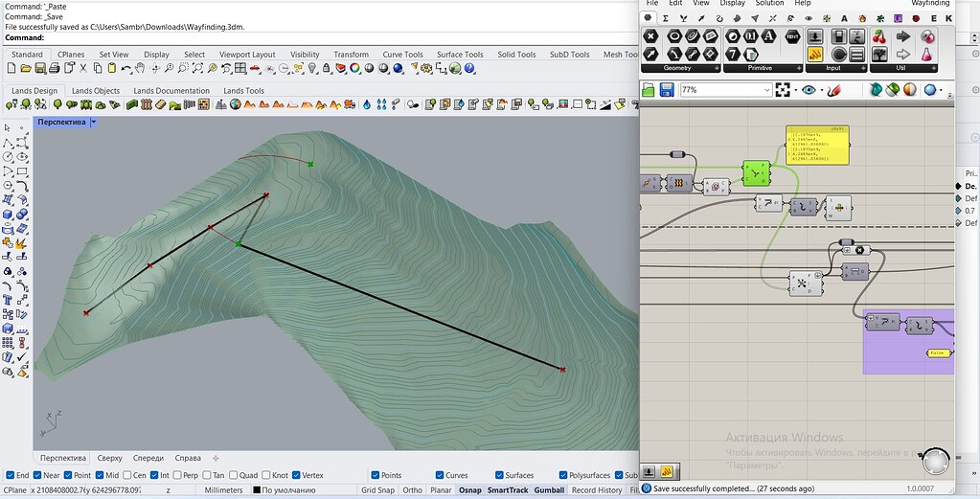Click the Grasshopper save file icon
The height and width of the screenshot is (499, 980).
667,90
